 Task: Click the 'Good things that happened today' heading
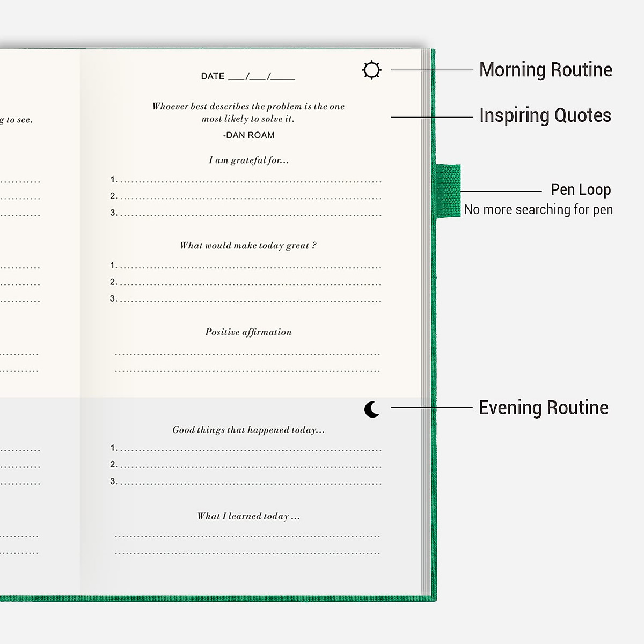(x=248, y=429)
